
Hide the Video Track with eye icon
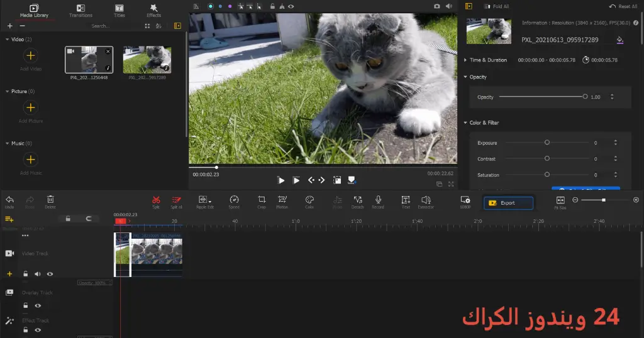tap(50, 273)
